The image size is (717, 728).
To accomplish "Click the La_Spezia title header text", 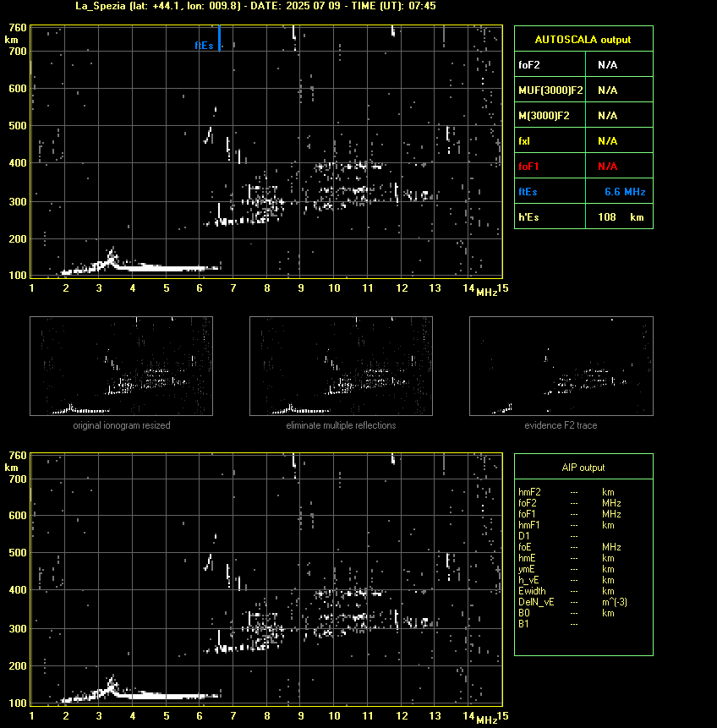I will (255, 6).
